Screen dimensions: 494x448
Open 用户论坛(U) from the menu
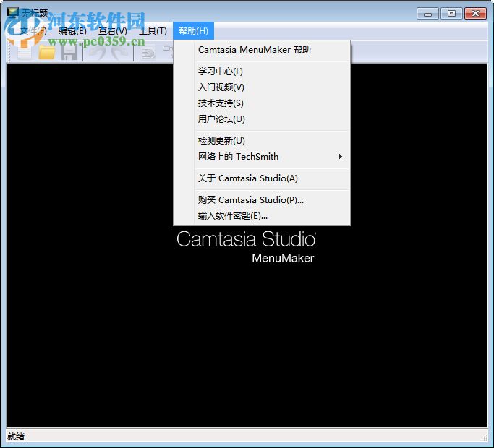[x=262, y=119]
